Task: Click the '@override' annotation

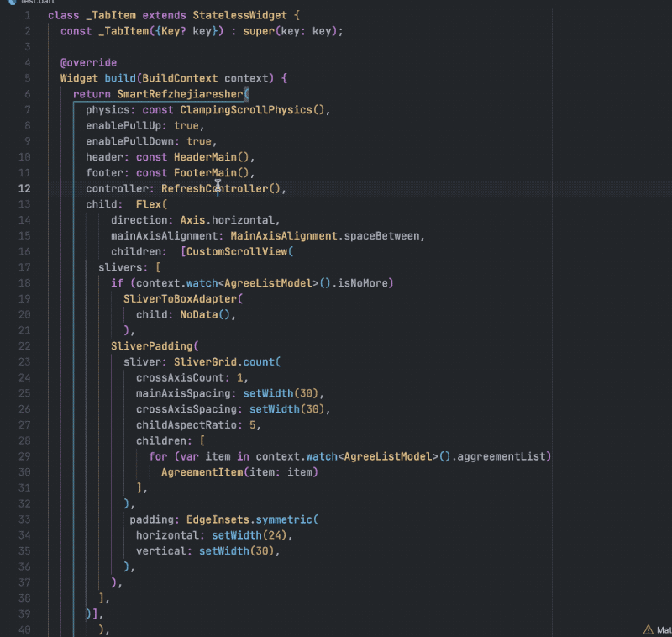Action: (x=88, y=62)
